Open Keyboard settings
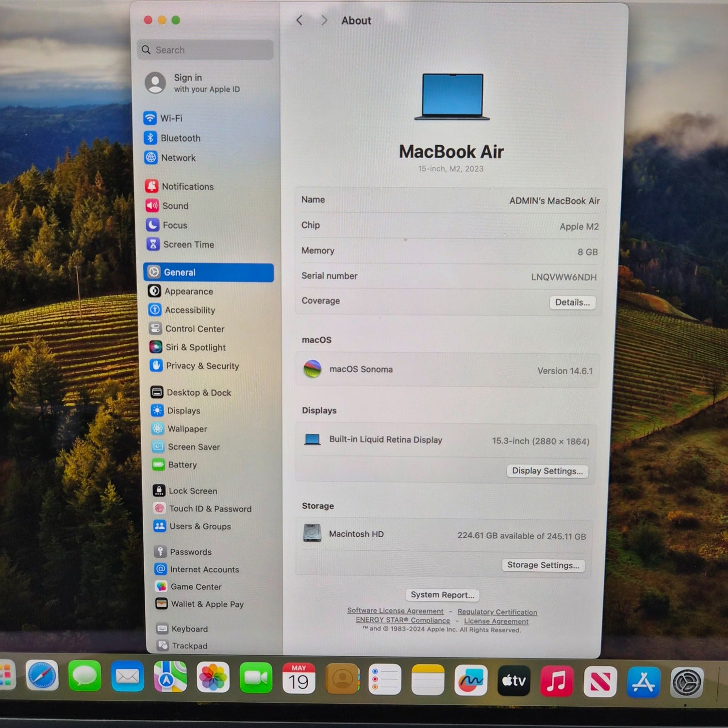Viewport: 728px width, 728px height. pos(182,629)
